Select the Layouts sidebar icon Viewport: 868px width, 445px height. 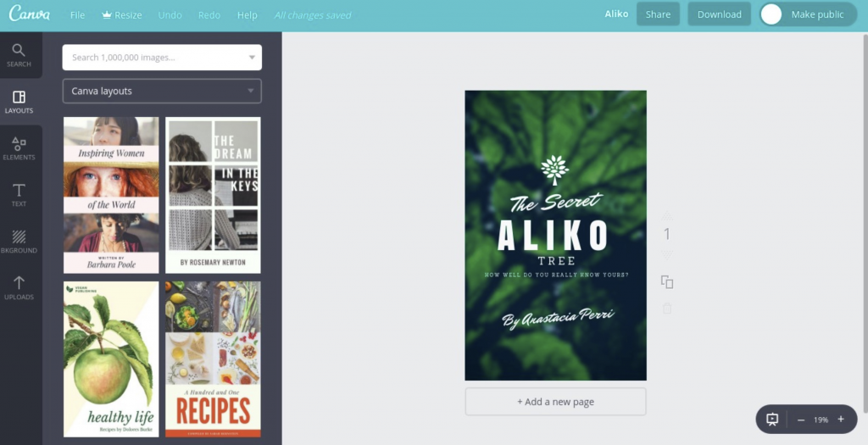[x=19, y=102]
